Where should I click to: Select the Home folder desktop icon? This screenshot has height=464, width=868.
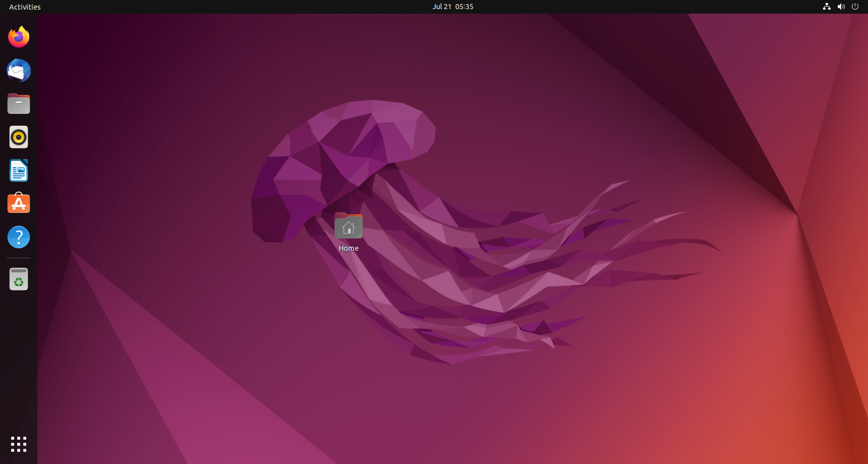point(349,225)
